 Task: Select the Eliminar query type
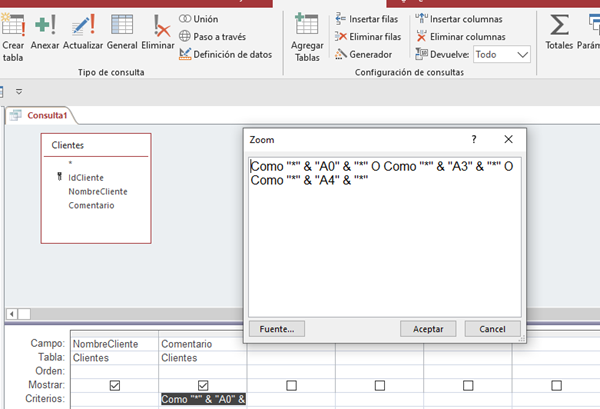[x=157, y=34]
